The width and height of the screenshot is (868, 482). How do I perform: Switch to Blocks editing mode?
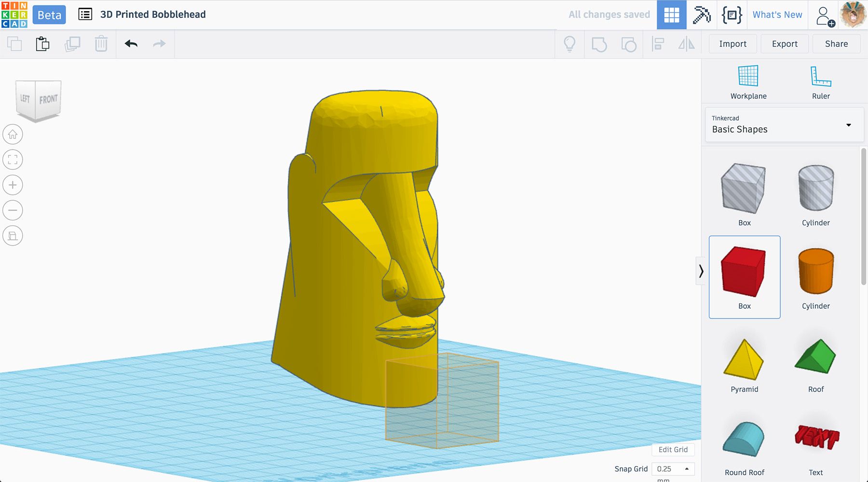(671, 15)
